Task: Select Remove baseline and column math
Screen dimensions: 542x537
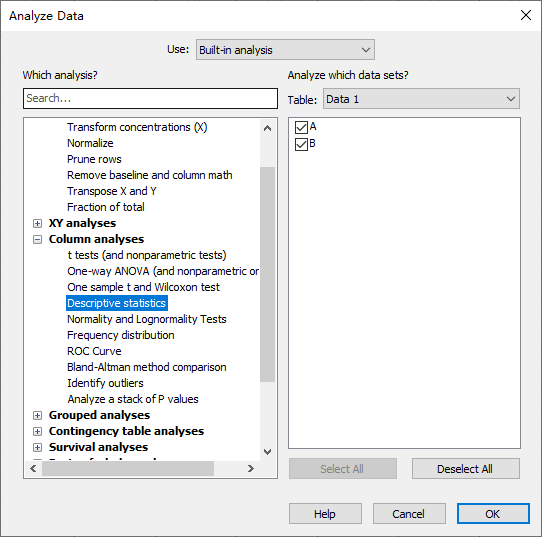Action: 149,175
